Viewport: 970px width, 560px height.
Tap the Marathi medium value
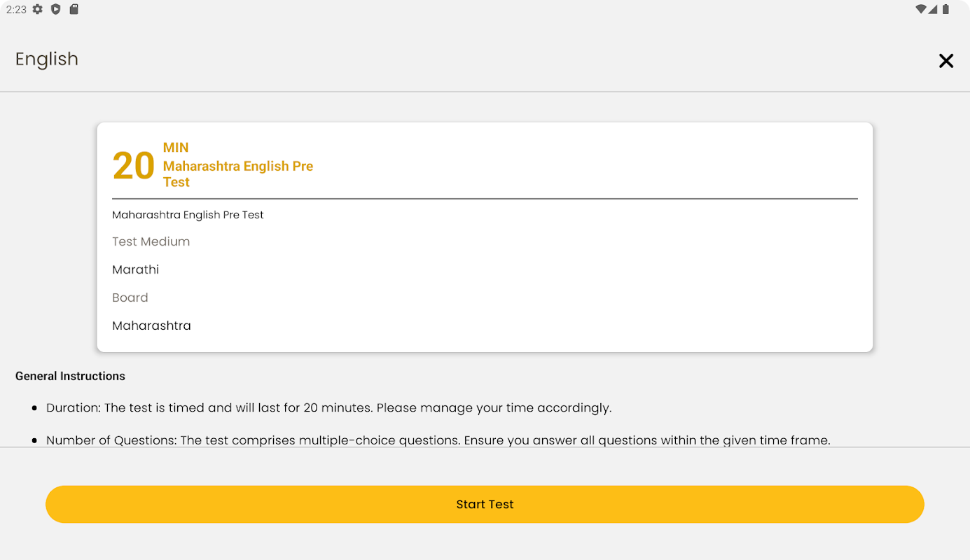135,269
